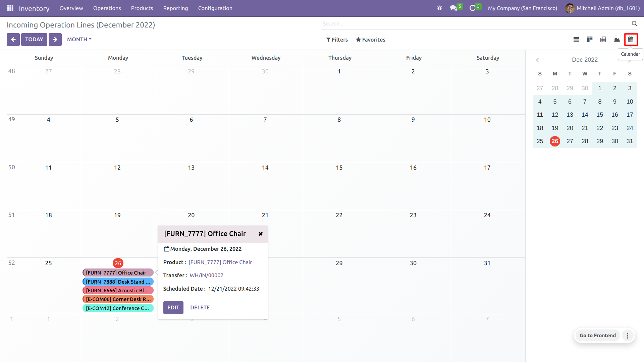Switch to list view icon
Screen dimensions: 644x362
pyautogui.click(x=576, y=40)
